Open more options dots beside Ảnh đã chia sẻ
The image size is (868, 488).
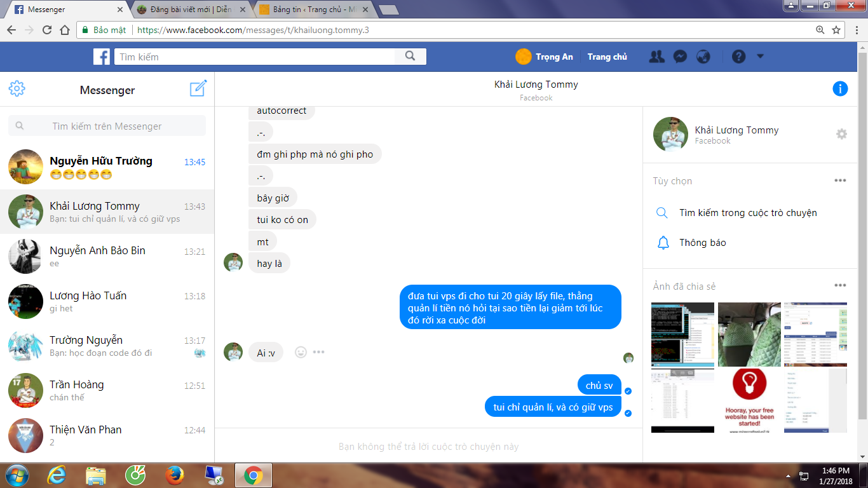840,286
